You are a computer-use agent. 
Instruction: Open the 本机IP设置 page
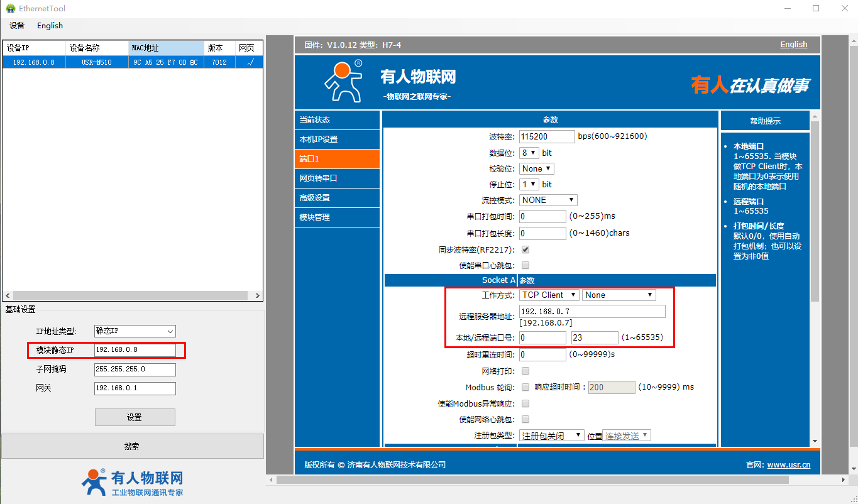pyautogui.click(x=337, y=140)
